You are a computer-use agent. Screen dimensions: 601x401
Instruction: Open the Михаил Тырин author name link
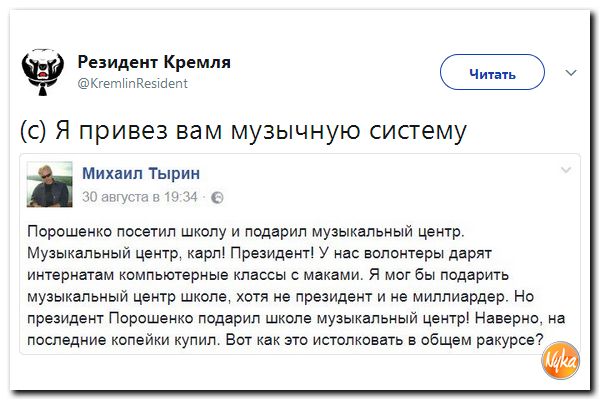click(141, 174)
